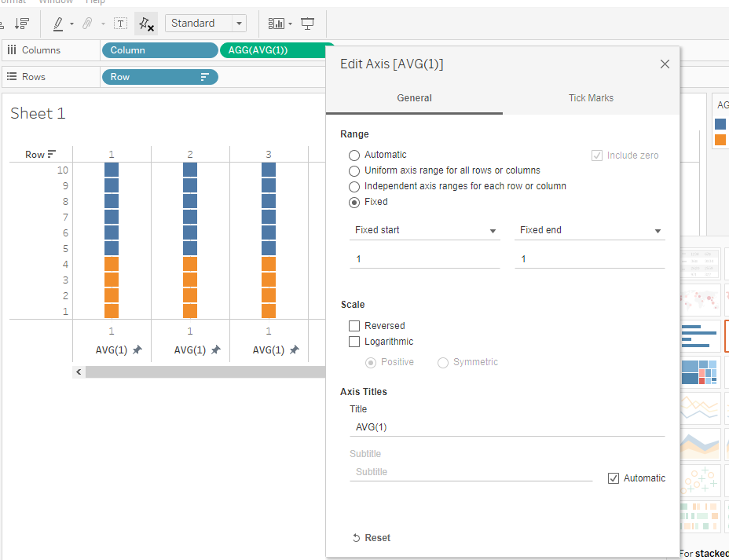Click the sort icon beside Row header
This screenshot has height=560, width=729.
(52, 154)
